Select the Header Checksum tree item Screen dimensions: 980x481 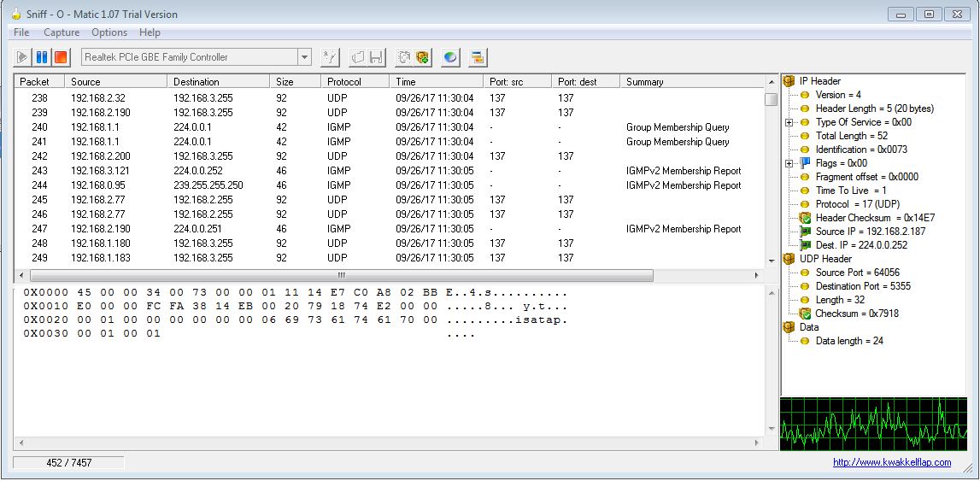click(x=863, y=218)
